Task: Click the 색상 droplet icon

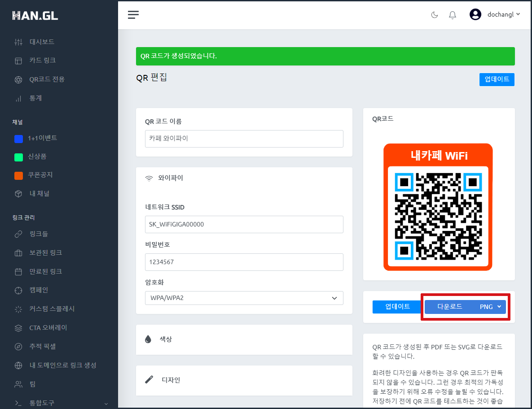Action: (148, 339)
